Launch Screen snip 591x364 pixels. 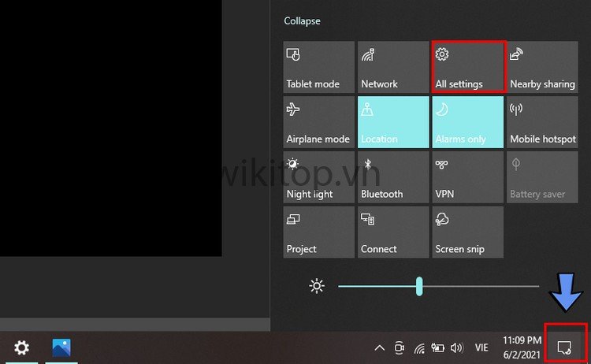[x=467, y=232]
